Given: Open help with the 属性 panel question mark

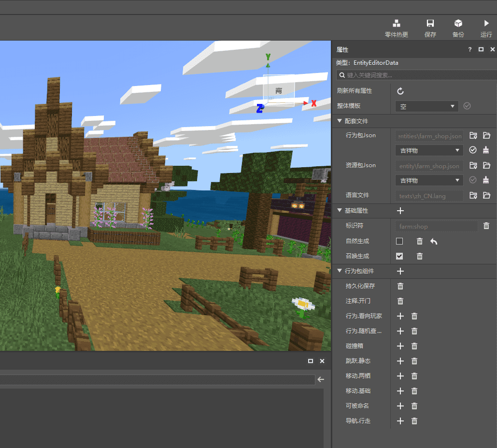Looking at the screenshot, I should tap(470, 49).
